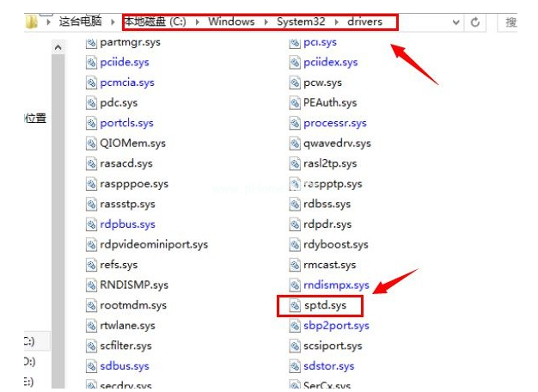Refresh the drivers folder view
Screen dimensions: 538x392
(474, 21)
